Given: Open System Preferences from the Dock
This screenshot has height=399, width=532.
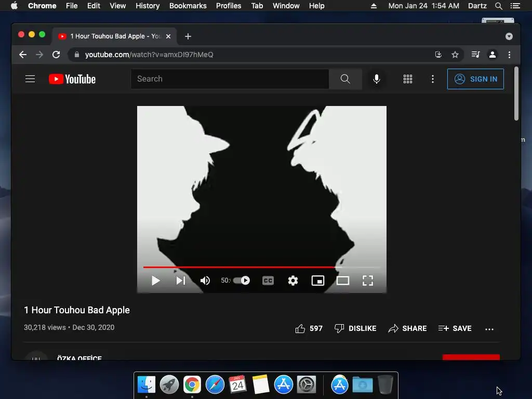Looking at the screenshot, I should click(x=307, y=385).
